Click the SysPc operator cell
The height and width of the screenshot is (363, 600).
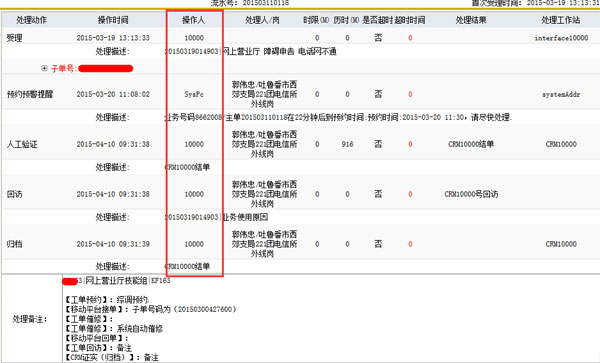(194, 94)
